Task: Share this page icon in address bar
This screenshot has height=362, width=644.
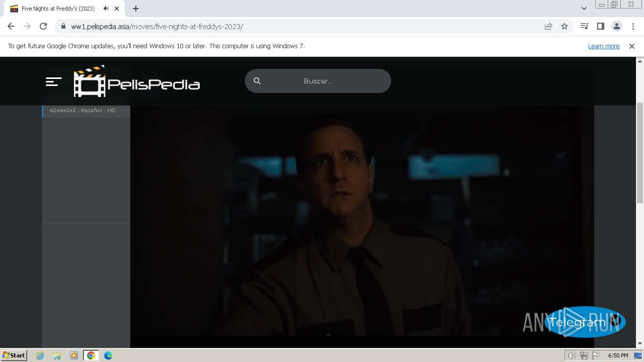Action: pyautogui.click(x=548, y=27)
